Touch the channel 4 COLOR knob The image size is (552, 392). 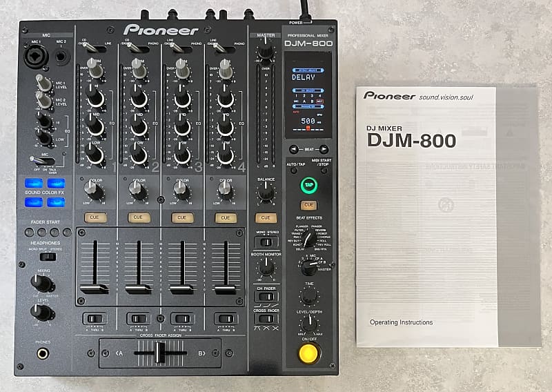tap(226, 190)
